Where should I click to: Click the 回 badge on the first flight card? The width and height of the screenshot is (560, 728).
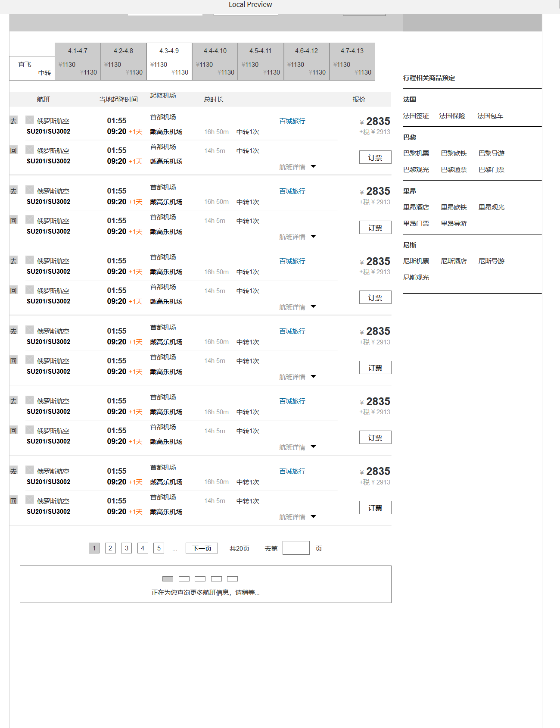[14, 150]
